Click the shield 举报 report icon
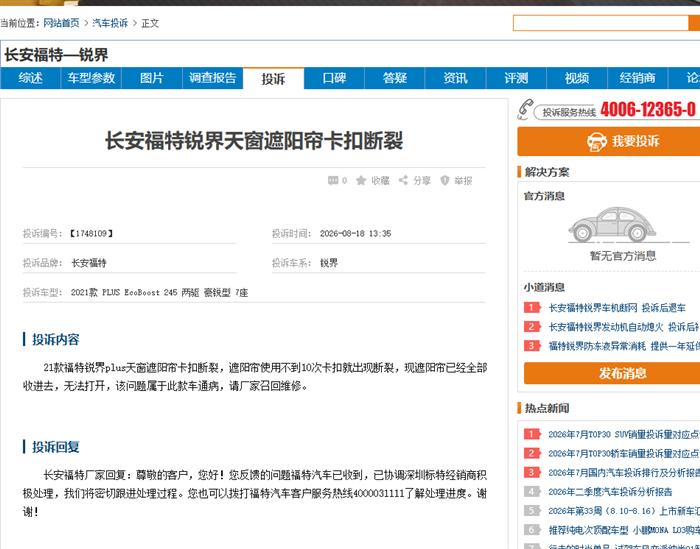The image size is (700, 549). coord(445,180)
